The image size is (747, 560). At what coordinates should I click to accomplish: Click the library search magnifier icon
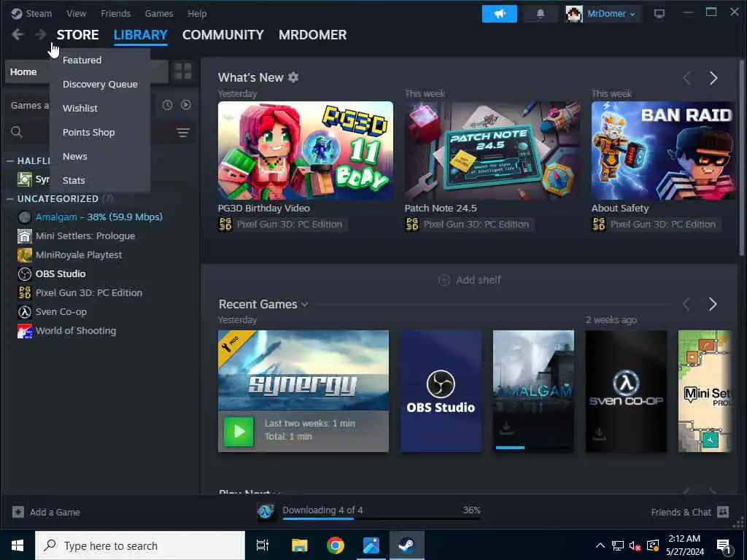(17, 132)
